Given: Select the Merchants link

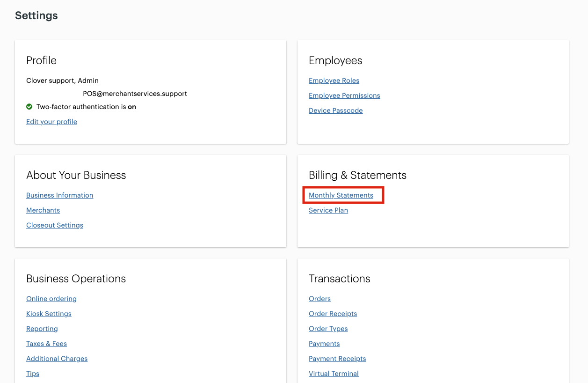Looking at the screenshot, I should [43, 210].
